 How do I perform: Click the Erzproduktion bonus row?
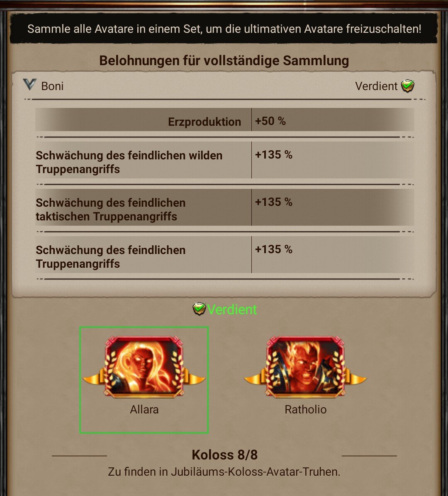[x=224, y=120]
